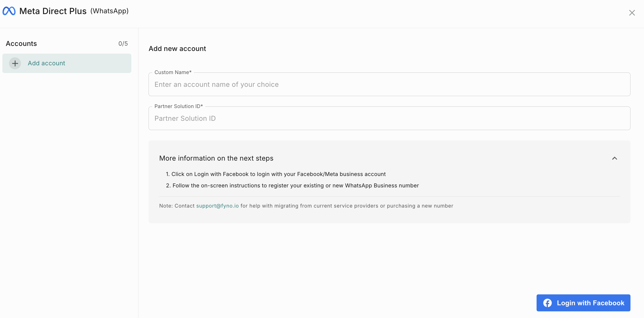Image resolution: width=644 pixels, height=318 pixels.
Task: Click the Add new account heading
Action: pos(177,49)
